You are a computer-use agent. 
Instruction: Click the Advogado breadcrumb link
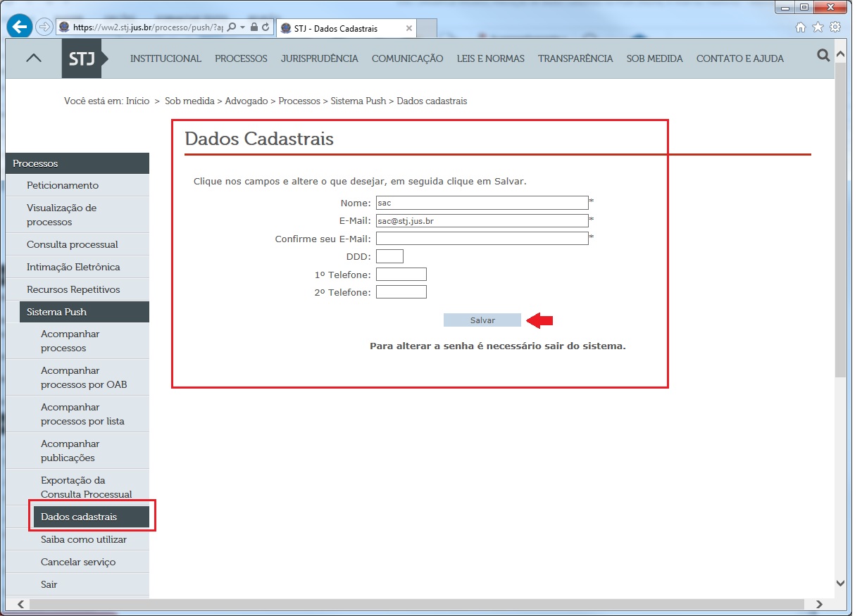(246, 101)
